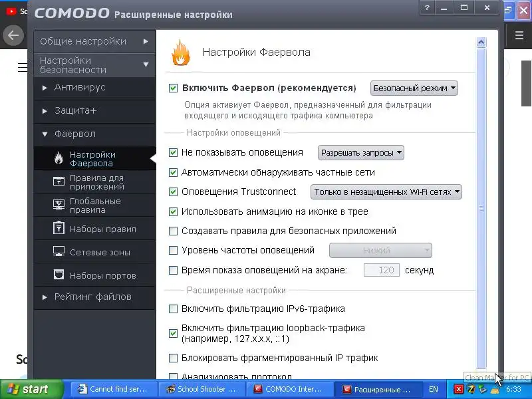
Task: Open the Глобальные правила icon
Action: click(x=59, y=205)
